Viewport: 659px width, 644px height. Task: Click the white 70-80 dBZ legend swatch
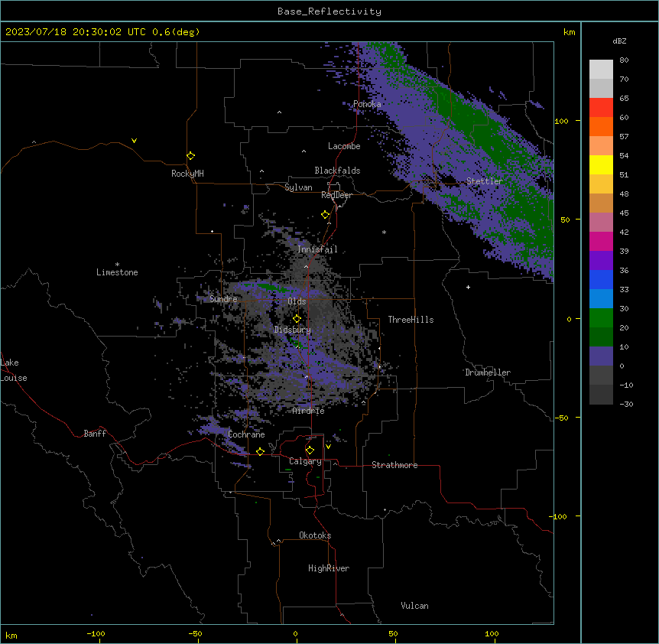click(x=601, y=69)
